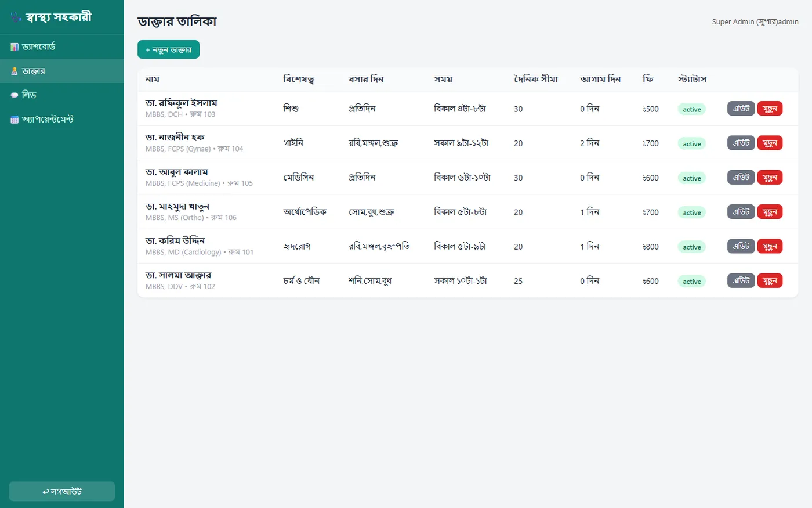Click the name ডা. সালমা আক্তার
The height and width of the screenshot is (508, 812).
(179, 275)
